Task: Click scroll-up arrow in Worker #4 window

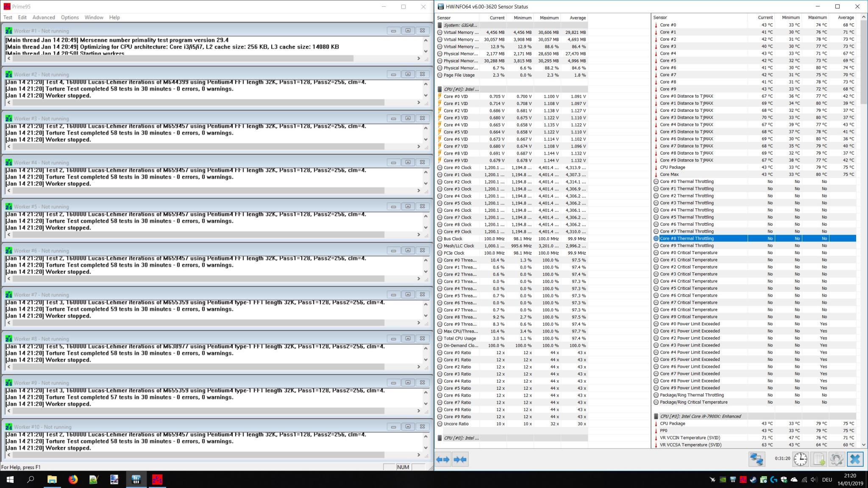Action: pyautogui.click(x=426, y=172)
